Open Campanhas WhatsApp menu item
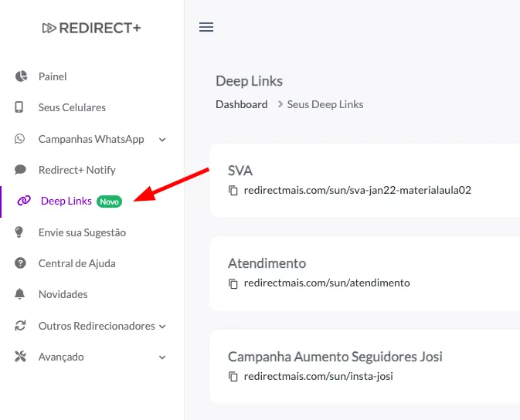This screenshot has width=520, height=420. [x=91, y=139]
